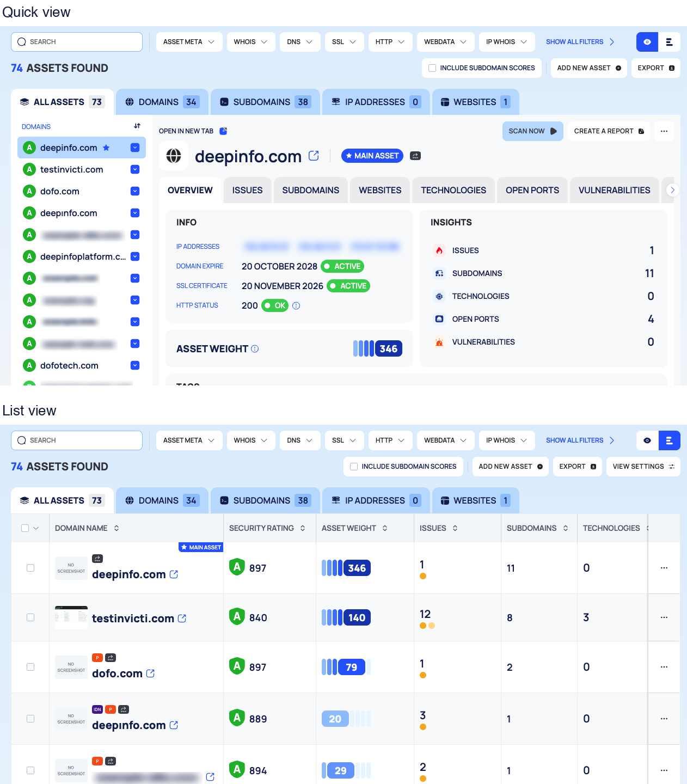Click Vulnerabilities alarm icon in Insights

(x=439, y=342)
